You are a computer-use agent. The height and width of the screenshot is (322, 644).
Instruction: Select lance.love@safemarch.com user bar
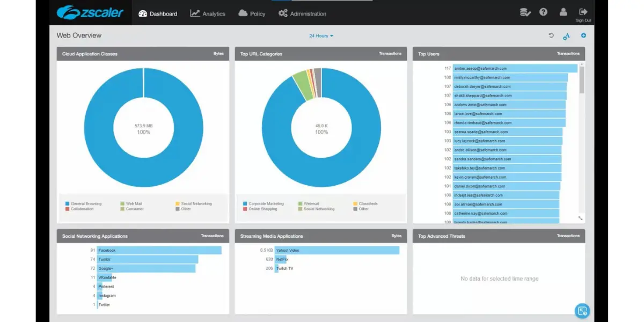[x=509, y=114]
